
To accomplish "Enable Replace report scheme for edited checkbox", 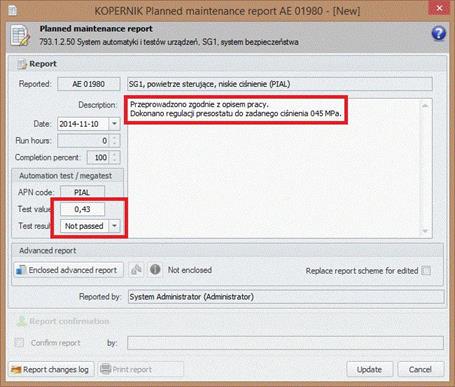I will 426,270.
